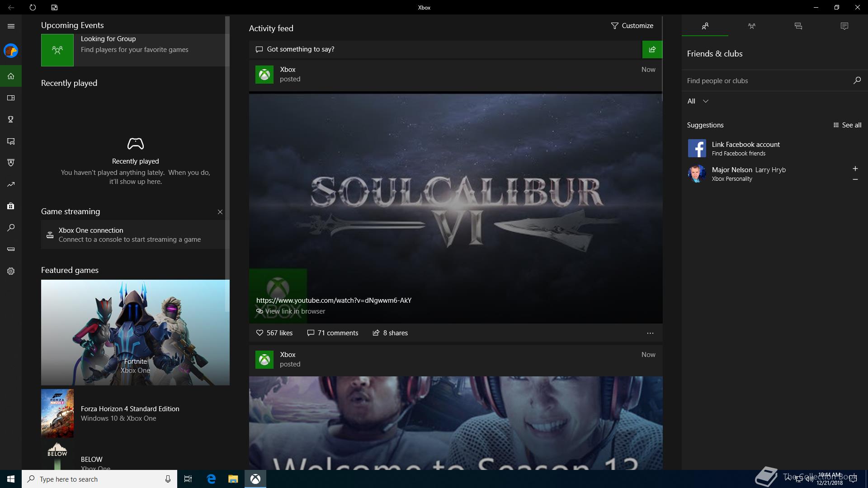Click Xbox avatar on second post
Image resolution: width=868 pixels, height=488 pixels.
pos(264,360)
